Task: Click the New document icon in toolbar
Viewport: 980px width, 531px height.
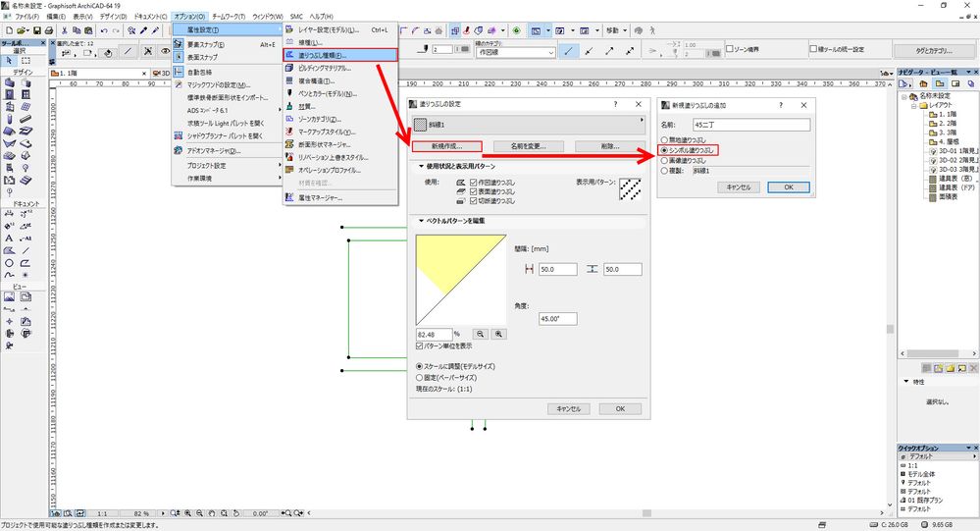Action: click(9, 30)
